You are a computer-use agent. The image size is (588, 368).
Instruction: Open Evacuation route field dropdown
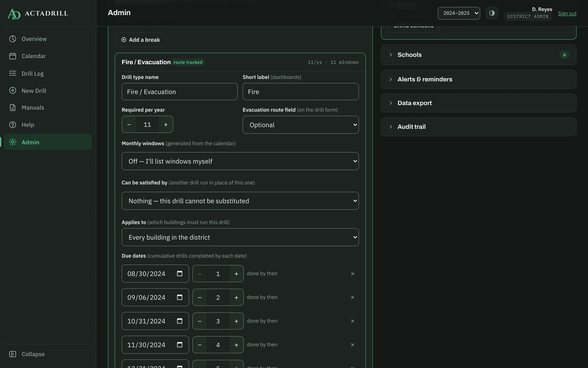(301, 125)
